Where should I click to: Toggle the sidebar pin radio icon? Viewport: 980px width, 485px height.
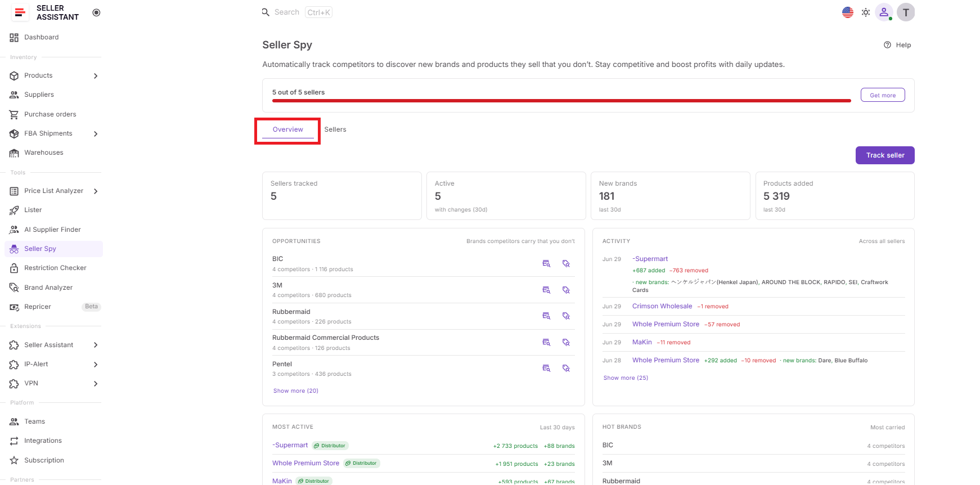[x=96, y=12]
